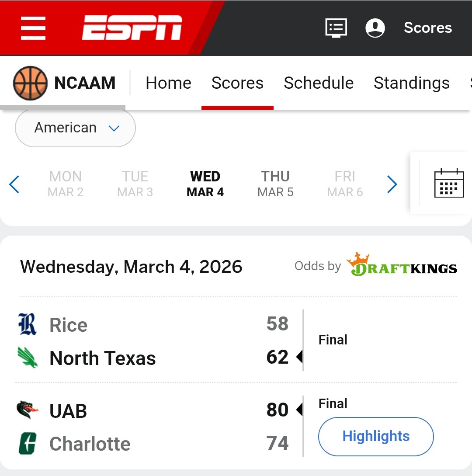The height and width of the screenshot is (476, 472).
Task: Open the Home tab
Action: (168, 83)
